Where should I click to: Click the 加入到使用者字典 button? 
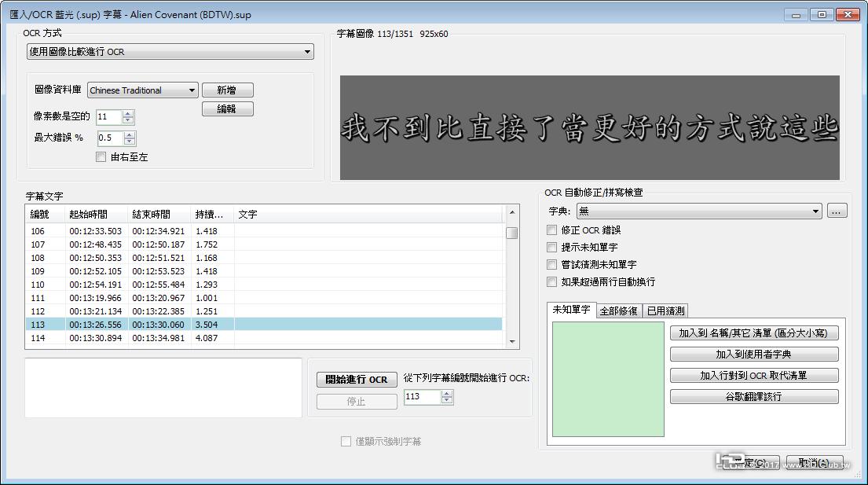click(x=754, y=354)
